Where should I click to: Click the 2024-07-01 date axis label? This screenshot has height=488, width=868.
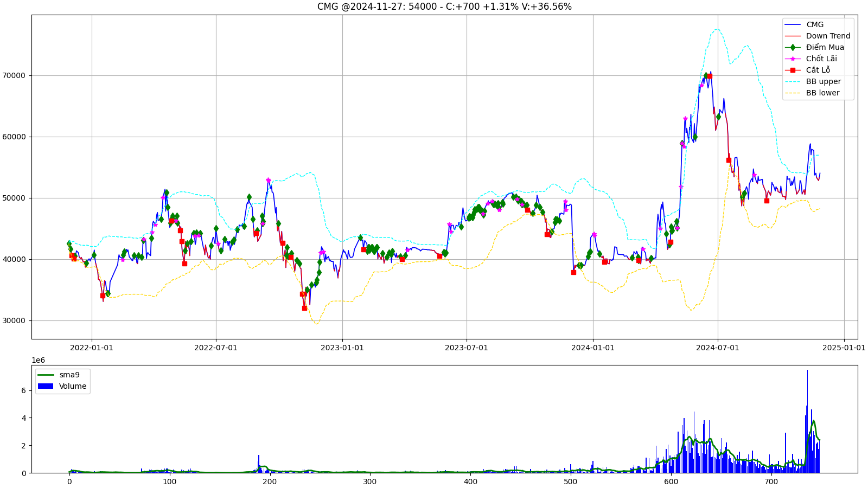pos(718,348)
